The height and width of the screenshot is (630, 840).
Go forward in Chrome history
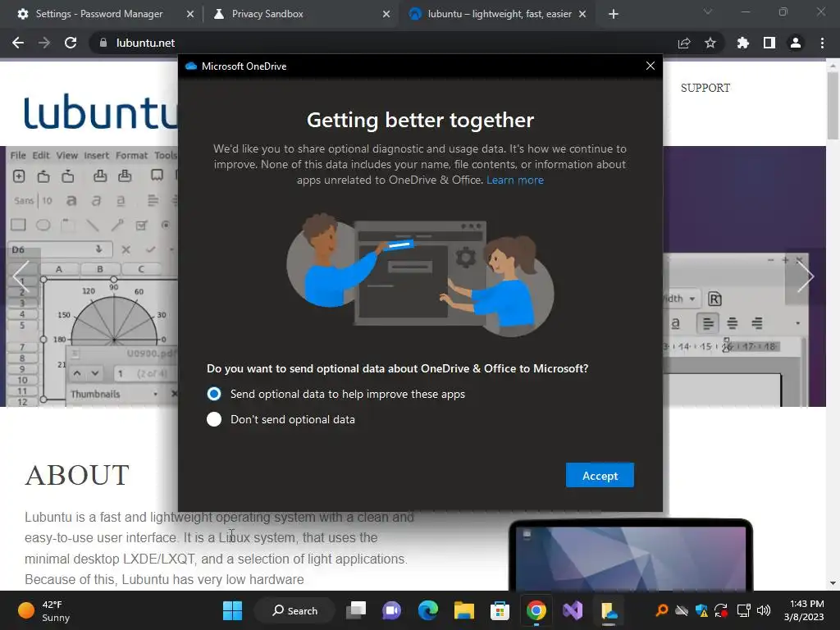44,43
